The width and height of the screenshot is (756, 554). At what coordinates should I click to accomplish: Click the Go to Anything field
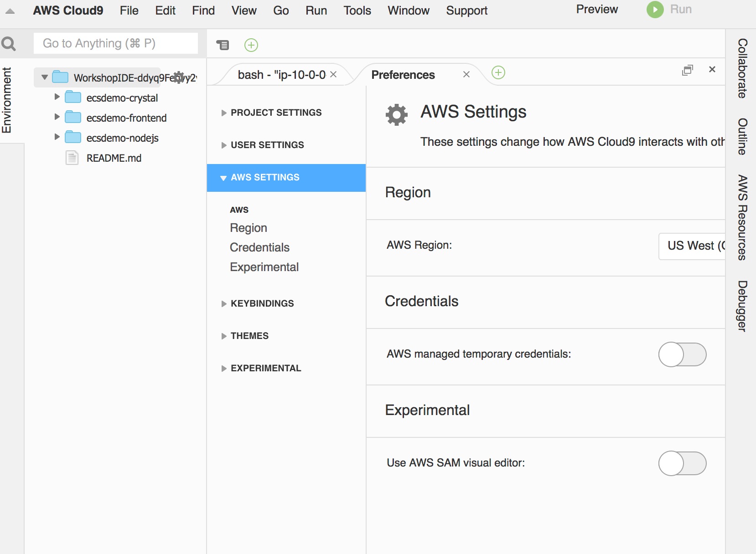tap(115, 43)
